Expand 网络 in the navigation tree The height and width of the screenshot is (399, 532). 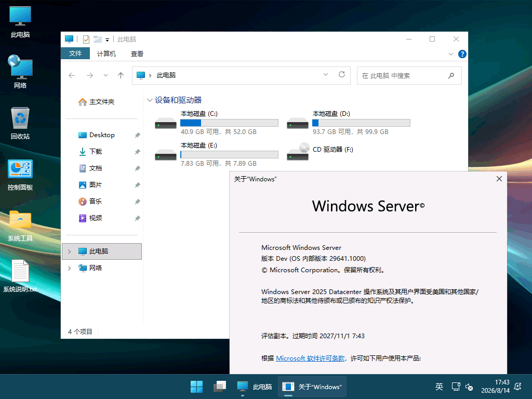click(69, 268)
